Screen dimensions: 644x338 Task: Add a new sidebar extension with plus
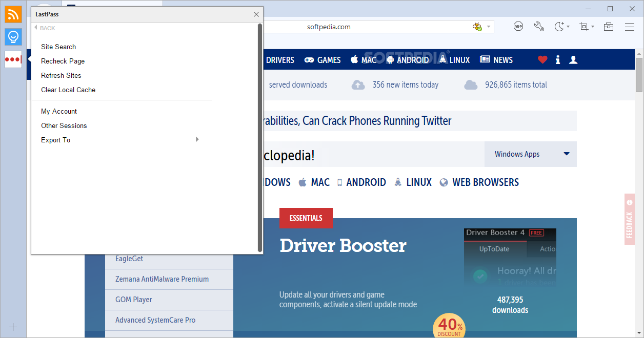13,327
